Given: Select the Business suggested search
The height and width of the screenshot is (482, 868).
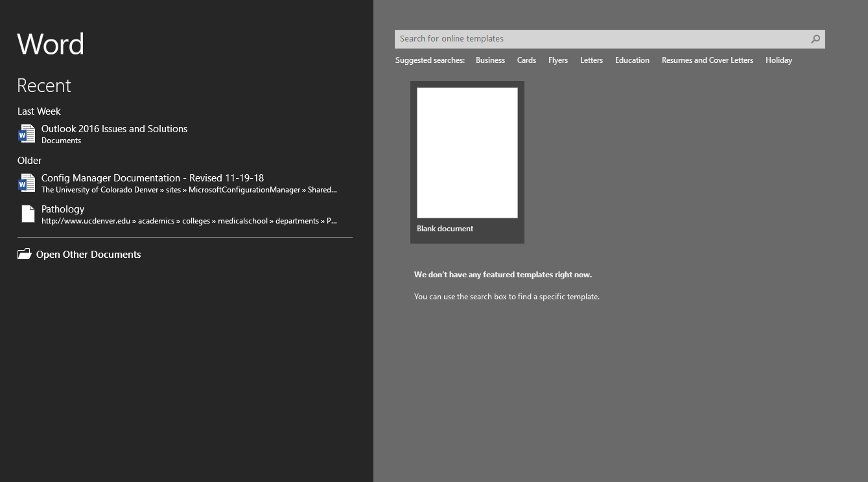Looking at the screenshot, I should [x=490, y=60].
